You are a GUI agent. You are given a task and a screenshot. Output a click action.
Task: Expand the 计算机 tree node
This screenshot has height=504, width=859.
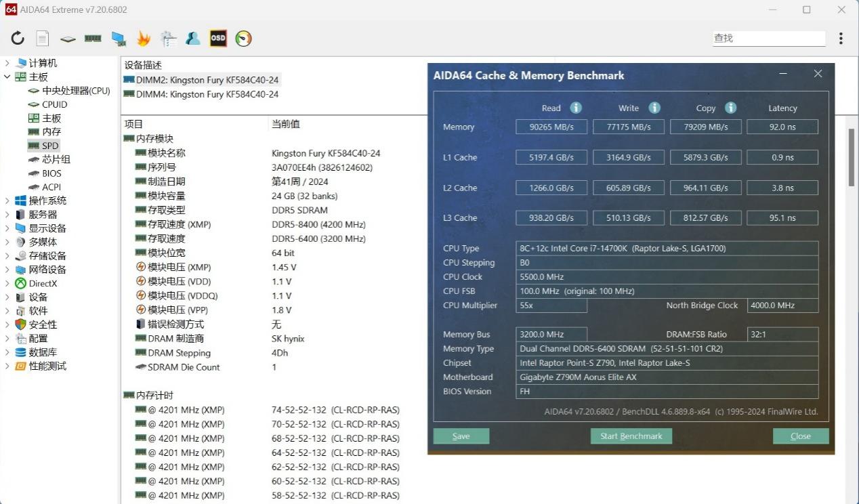coord(7,63)
